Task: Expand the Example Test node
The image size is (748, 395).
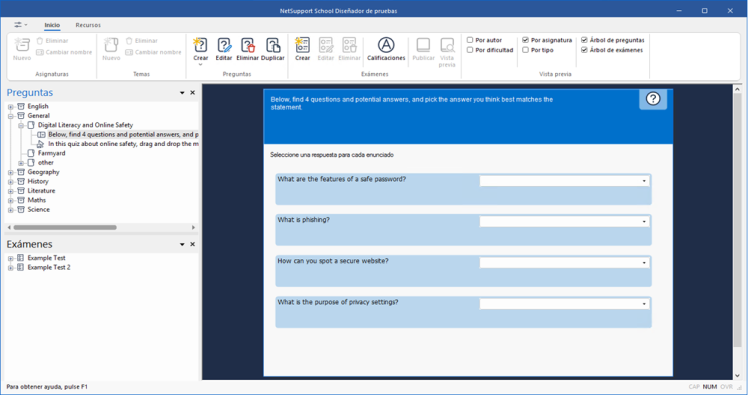Action: [x=10, y=259]
